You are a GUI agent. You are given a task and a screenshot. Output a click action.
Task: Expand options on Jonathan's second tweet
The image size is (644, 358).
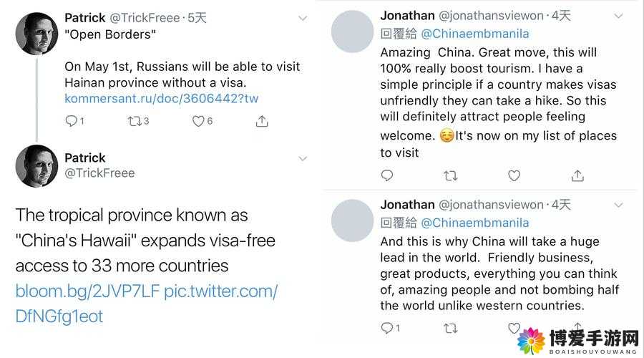(618, 205)
